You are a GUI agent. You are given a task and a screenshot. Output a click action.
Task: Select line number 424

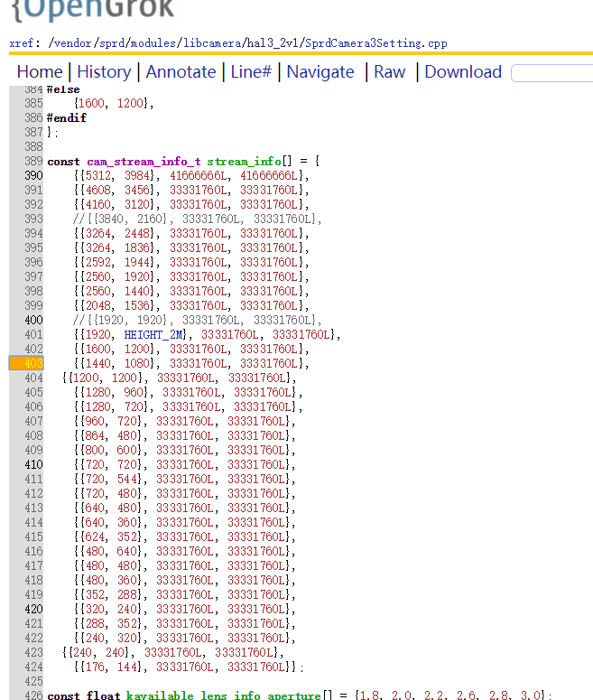(x=33, y=667)
